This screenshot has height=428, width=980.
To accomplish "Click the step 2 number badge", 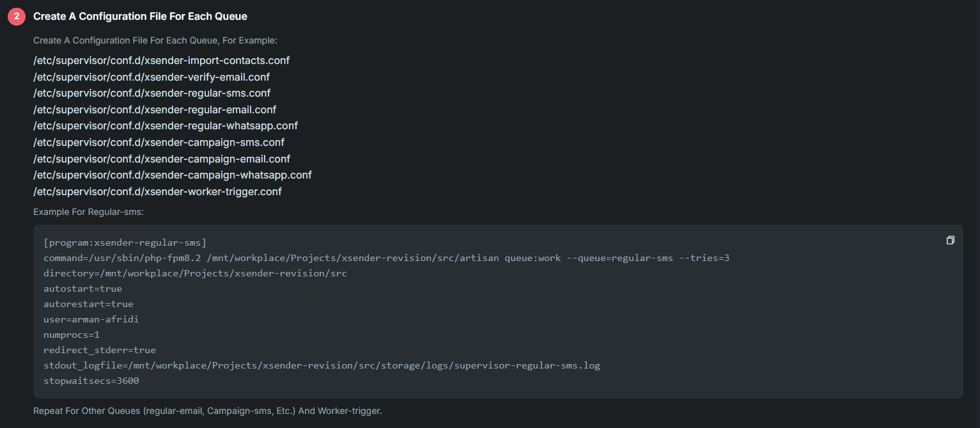I will click(x=17, y=17).
